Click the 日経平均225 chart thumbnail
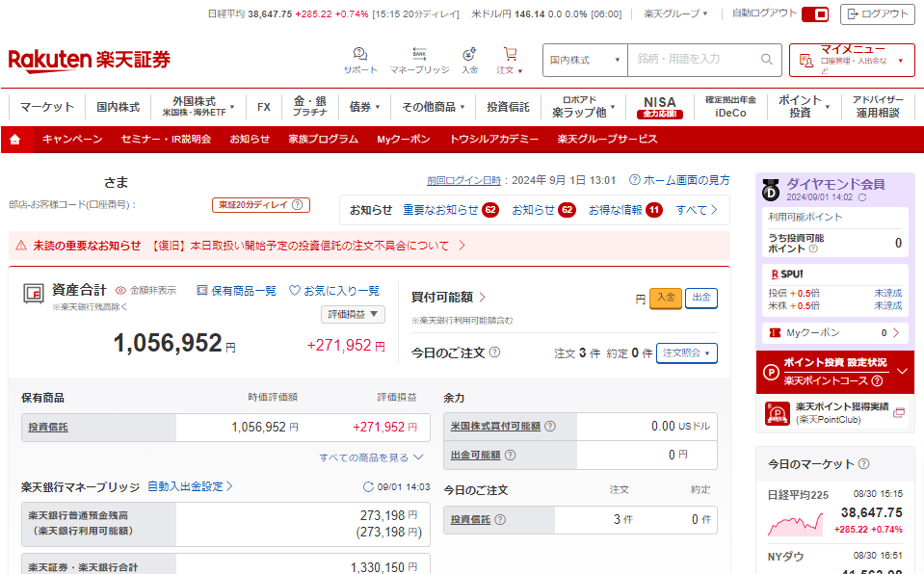 [x=795, y=523]
